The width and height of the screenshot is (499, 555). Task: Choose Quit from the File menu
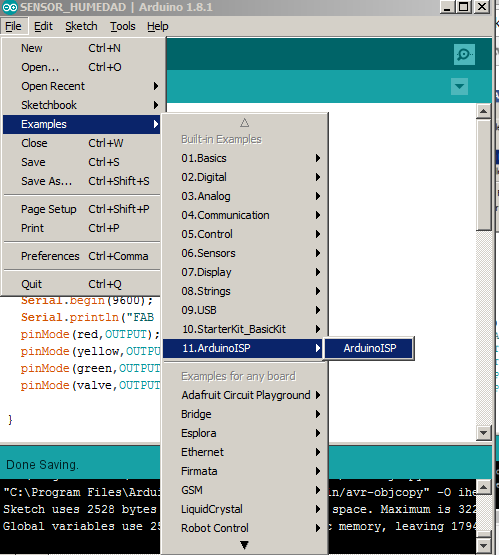coord(82,284)
